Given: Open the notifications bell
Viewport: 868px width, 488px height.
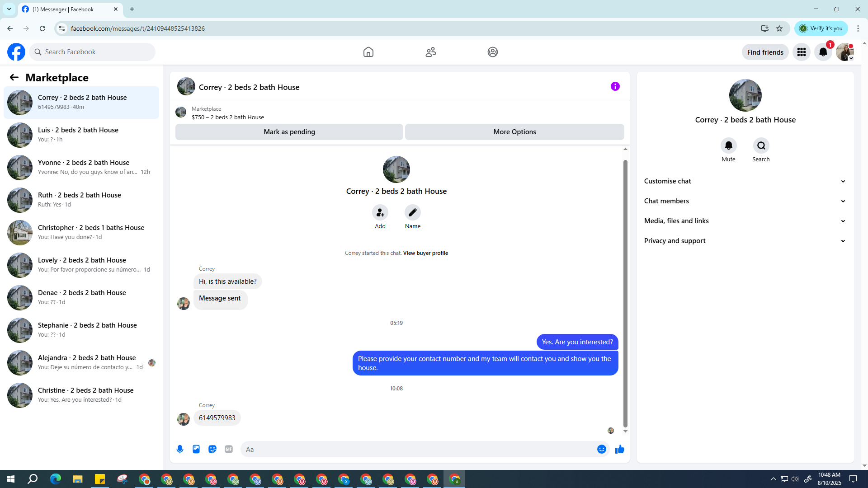Looking at the screenshot, I should (823, 52).
